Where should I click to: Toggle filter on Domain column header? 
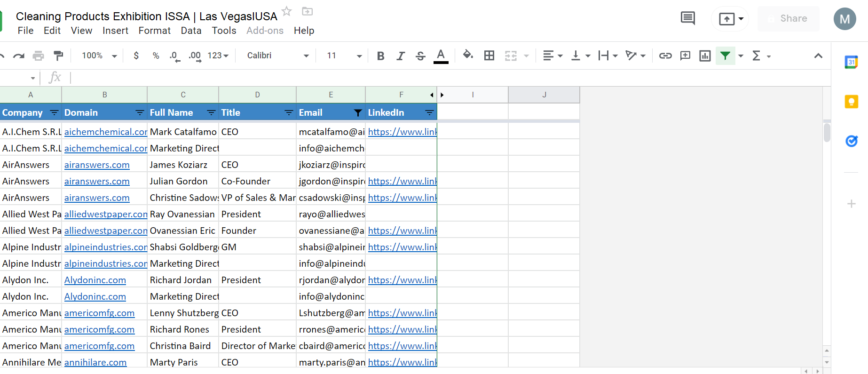[140, 113]
